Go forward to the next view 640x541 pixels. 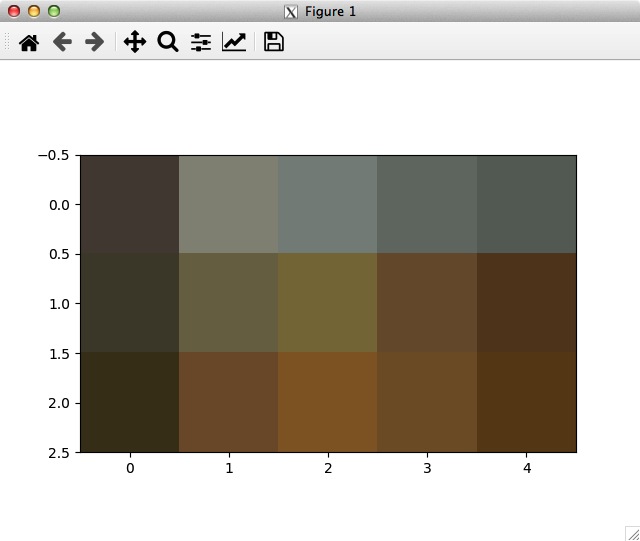(94, 42)
